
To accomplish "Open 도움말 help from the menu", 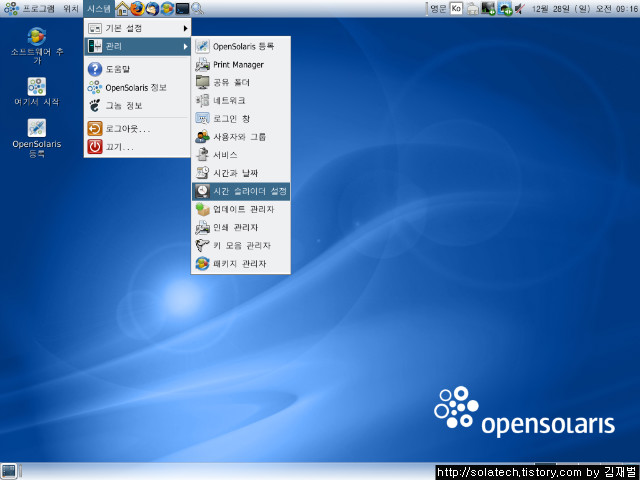I will [x=138, y=69].
